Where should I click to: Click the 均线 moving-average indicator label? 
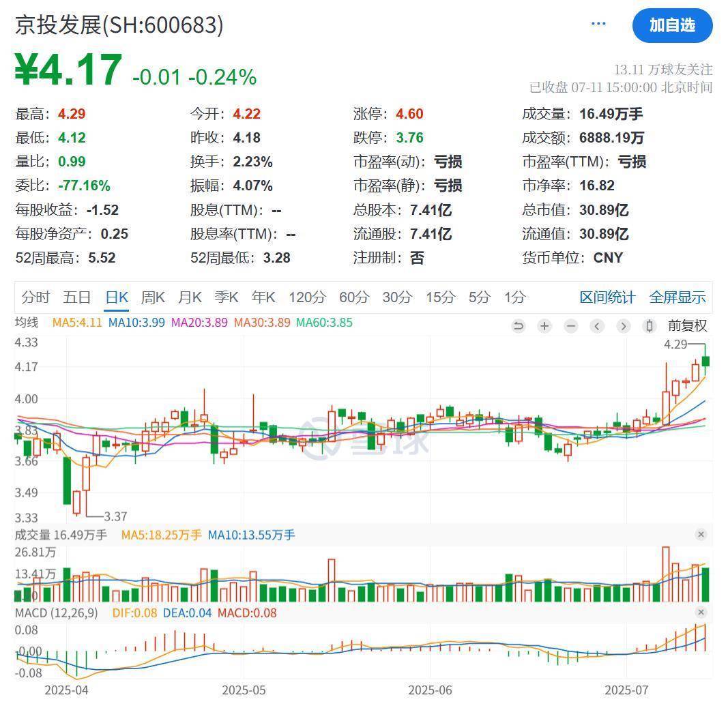tap(27, 322)
